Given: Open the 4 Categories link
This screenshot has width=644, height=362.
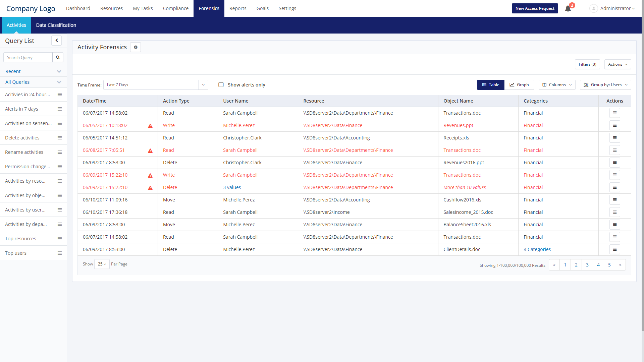Looking at the screenshot, I should coord(537,249).
